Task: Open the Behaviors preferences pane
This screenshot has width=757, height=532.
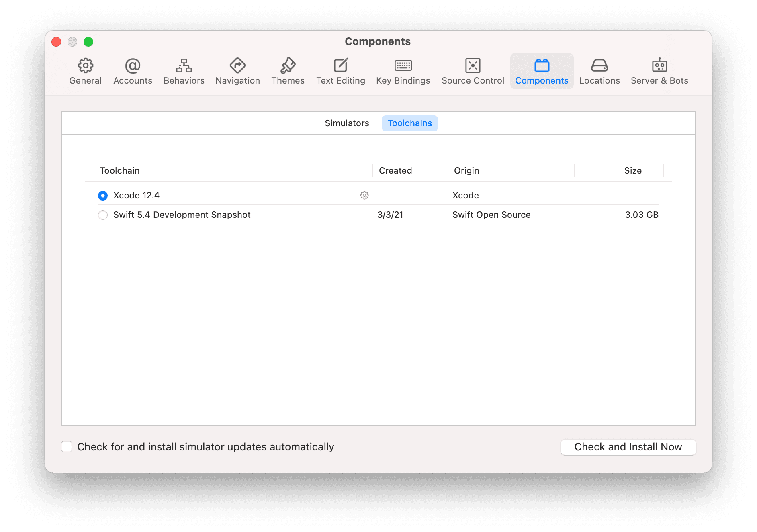Action: 184,71
